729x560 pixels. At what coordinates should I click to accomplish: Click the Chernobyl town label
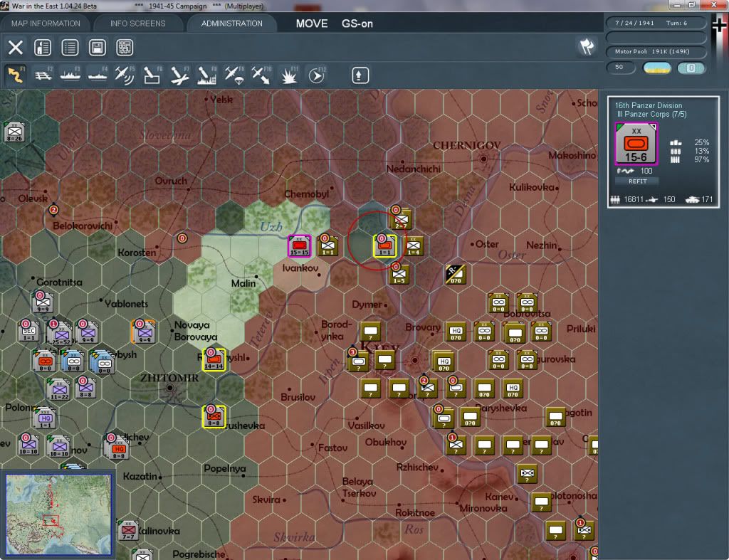click(x=306, y=194)
